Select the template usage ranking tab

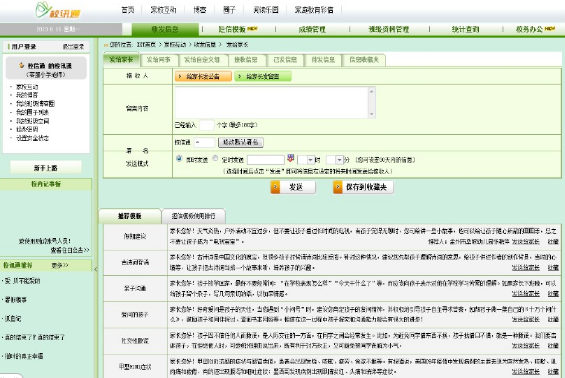pos(194,216)
